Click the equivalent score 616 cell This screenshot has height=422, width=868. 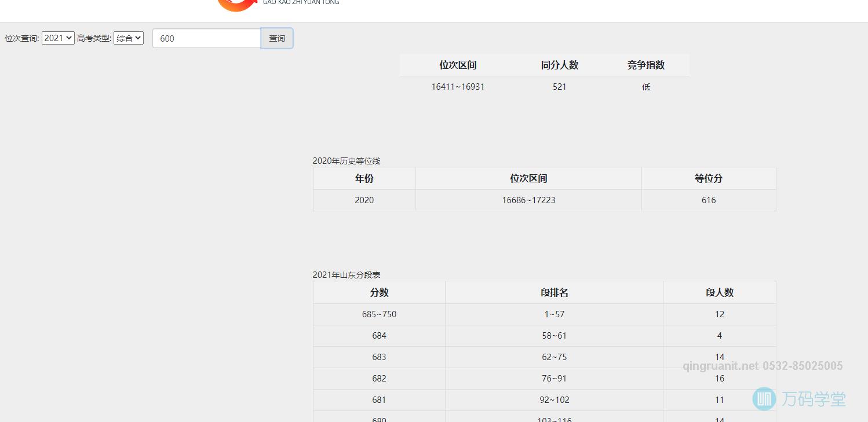point(708,200)
